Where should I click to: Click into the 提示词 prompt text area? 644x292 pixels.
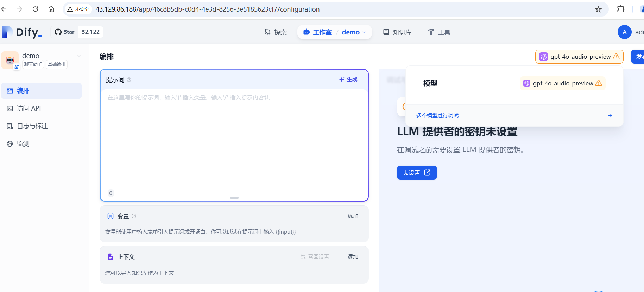234,141
